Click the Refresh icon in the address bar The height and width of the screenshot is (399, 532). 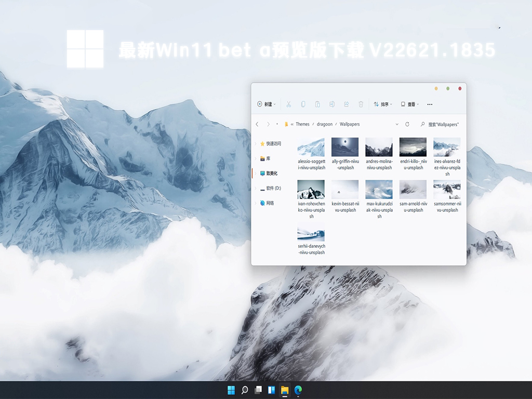pos(407,124)
